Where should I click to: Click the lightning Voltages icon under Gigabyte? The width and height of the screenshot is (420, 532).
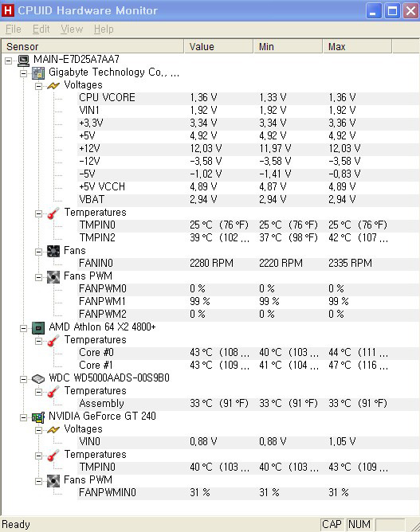[53, 85]
